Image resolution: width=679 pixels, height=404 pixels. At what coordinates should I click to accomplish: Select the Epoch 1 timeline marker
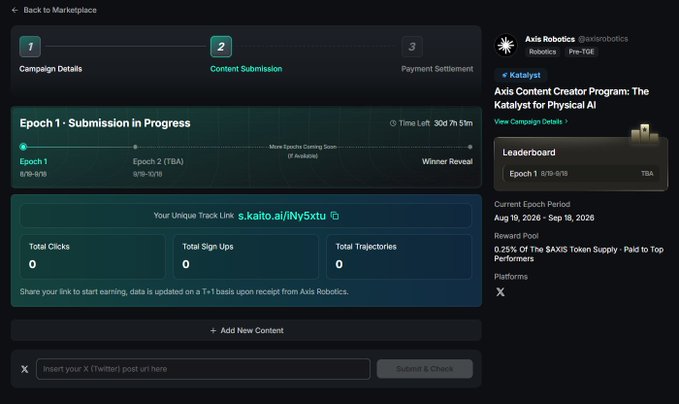[x=23, y=147]
